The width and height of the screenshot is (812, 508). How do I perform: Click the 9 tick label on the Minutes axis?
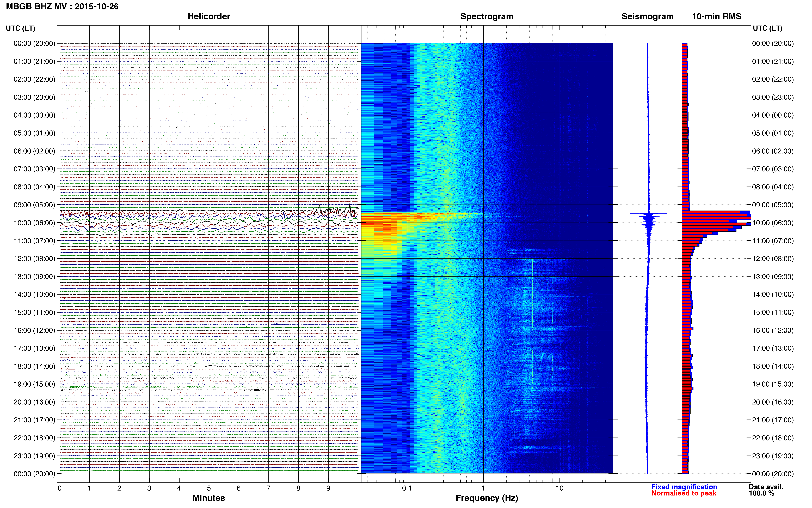[328, 488]
